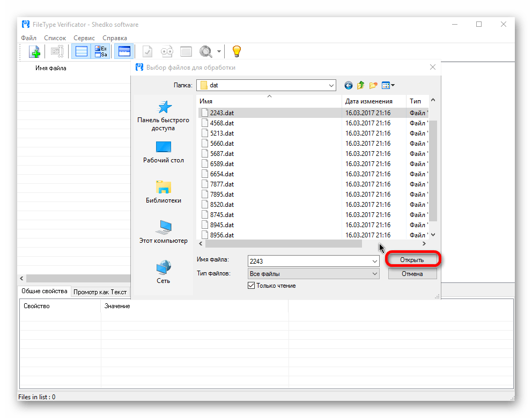Go to Desktop in dialog sidebar
Screen dimensions: 532x418
(x=163, y=152)
